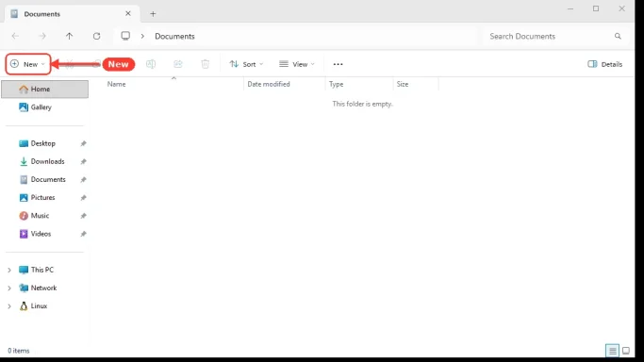This screenshot has height=362, width=644.
Task: Open the View dropdown
Action: click(x=296, y=64)
